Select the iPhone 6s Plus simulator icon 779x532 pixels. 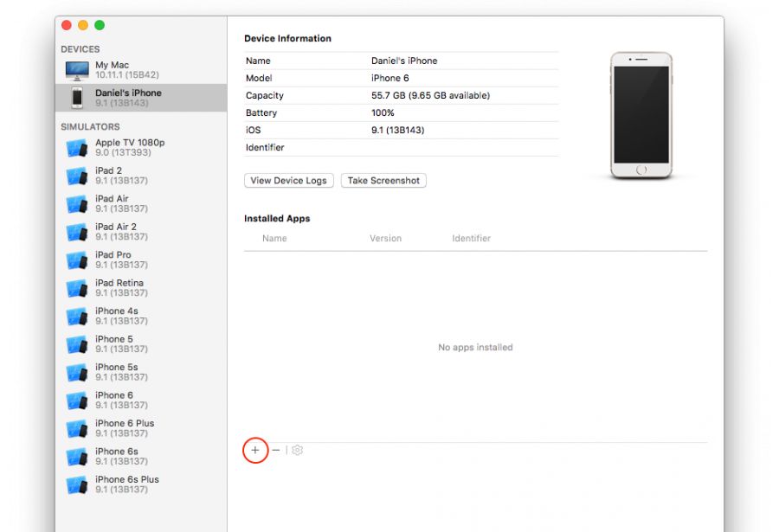(x=77, y=484)
